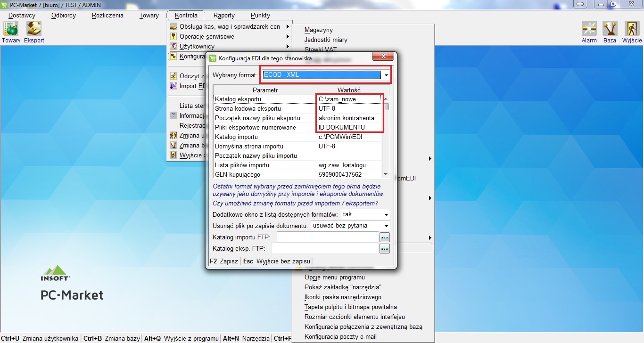
Task: Select Konfiguracja poczty e-mail entry
Action: [x=340, y=337]
